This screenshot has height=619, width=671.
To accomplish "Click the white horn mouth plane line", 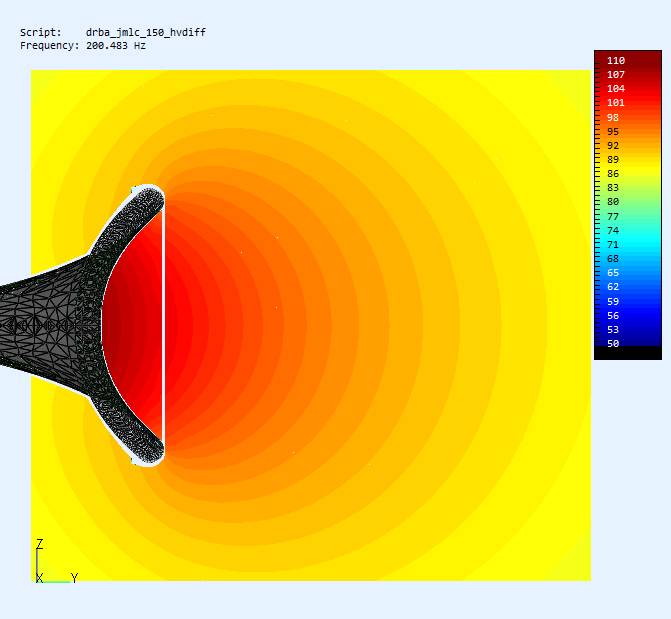I will point(163,325).
